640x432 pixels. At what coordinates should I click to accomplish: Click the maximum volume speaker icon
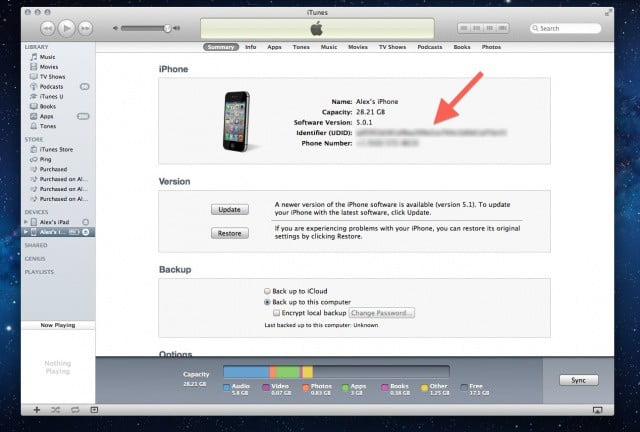click(x=177, y=28)
